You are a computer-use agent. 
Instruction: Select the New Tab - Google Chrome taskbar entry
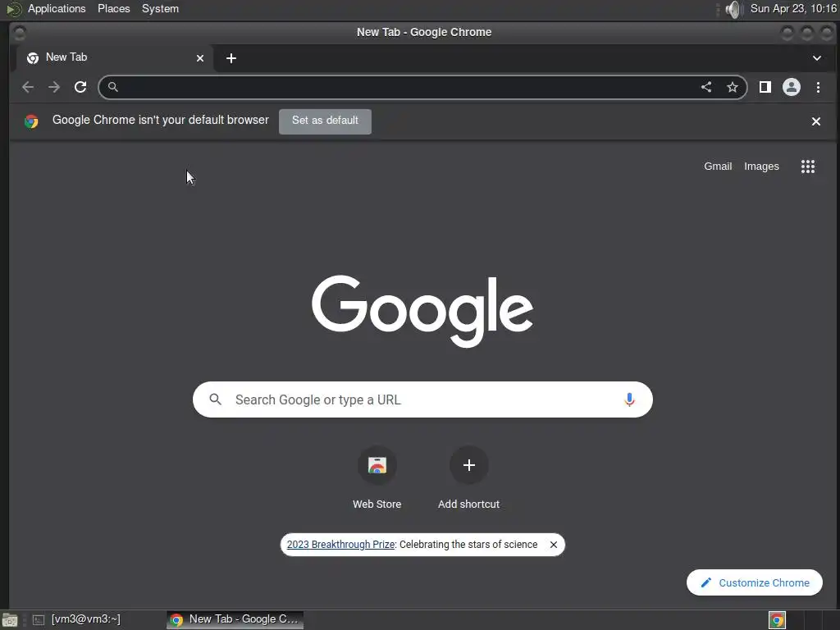[235, 619]
